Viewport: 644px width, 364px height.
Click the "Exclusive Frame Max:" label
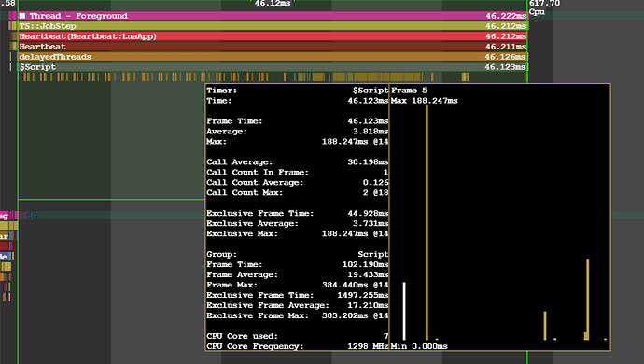pos(258,315)
